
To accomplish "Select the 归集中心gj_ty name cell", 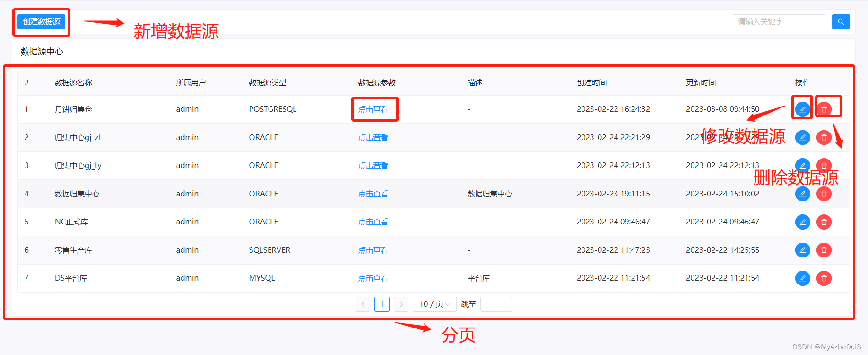I will pos(78,165).
